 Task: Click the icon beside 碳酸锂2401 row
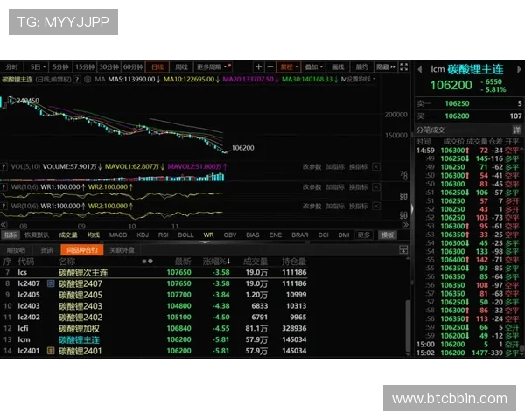tap(51, 351)
